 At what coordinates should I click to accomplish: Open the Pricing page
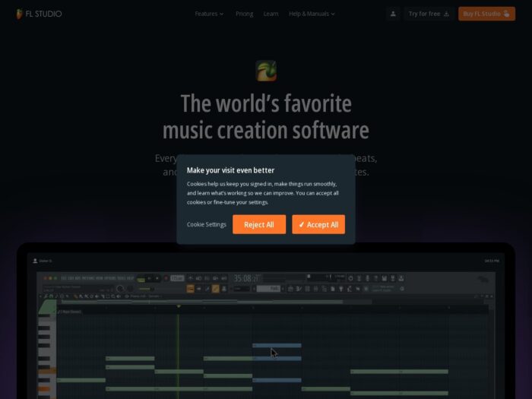[244, 14]
